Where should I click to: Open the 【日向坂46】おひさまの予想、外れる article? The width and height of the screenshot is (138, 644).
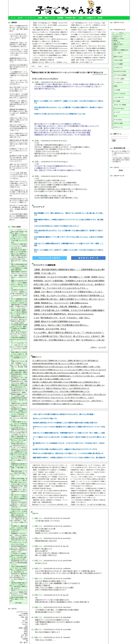point(50,329)
